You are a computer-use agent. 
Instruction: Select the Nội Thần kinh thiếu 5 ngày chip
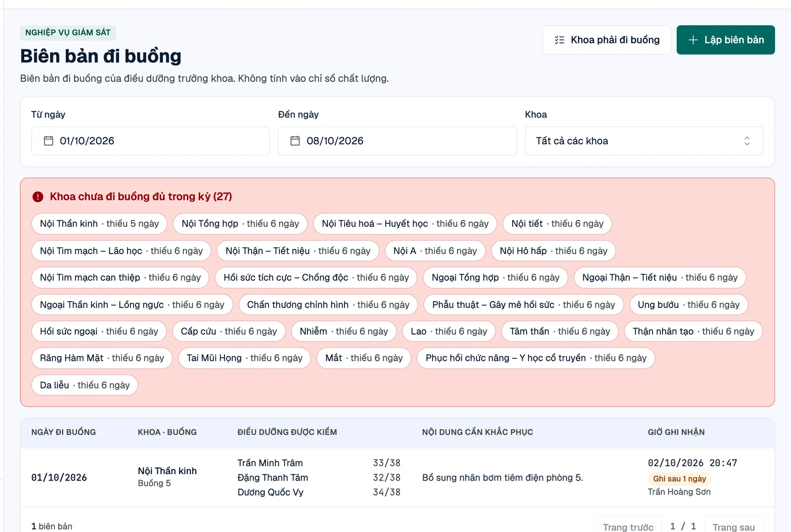(99, 223)
